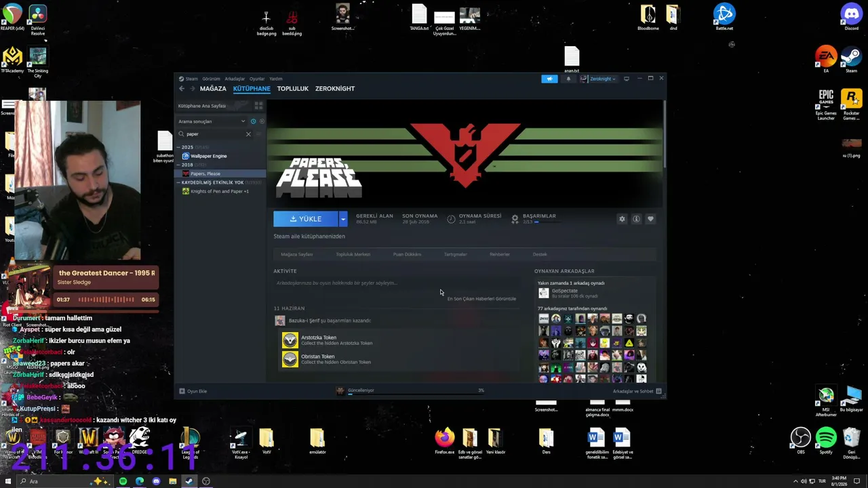868x488 pixels.
Task: Open the Firefox.exe desktop shortcut
Action: (x=445, y=441)
